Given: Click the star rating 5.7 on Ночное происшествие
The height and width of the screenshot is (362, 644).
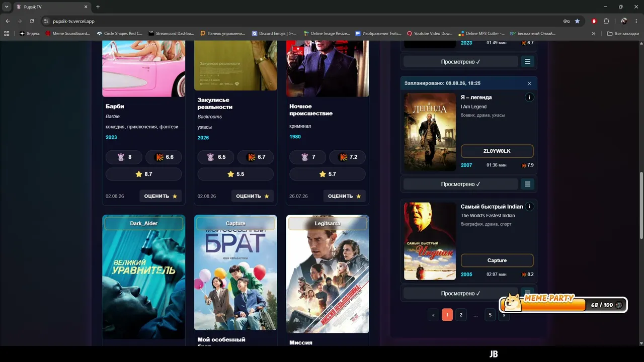Looking at the screenshot, I should (328, 174).
